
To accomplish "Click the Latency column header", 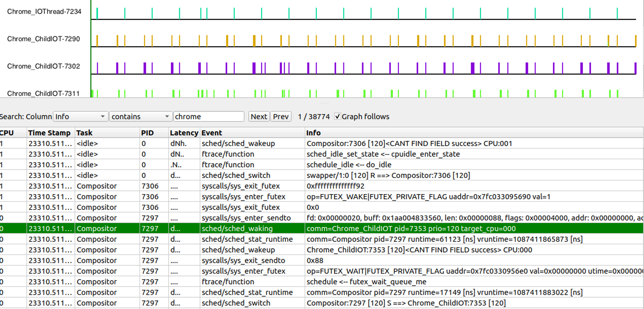I will tap(184, 133).
